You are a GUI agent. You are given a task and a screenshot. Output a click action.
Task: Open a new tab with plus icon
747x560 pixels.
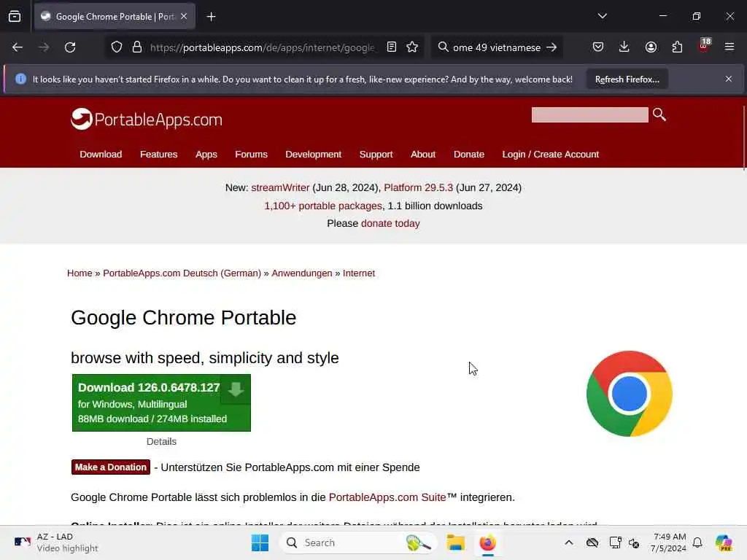coord(211,17)
